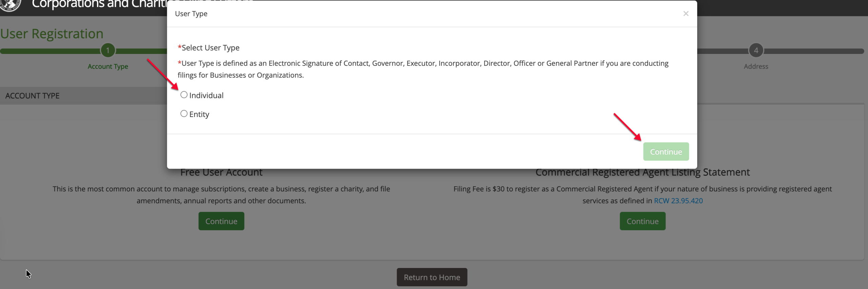Click the Free User Account heading
Screen dimensions: 868x289
pyautogui.click(x=221, y=173)
